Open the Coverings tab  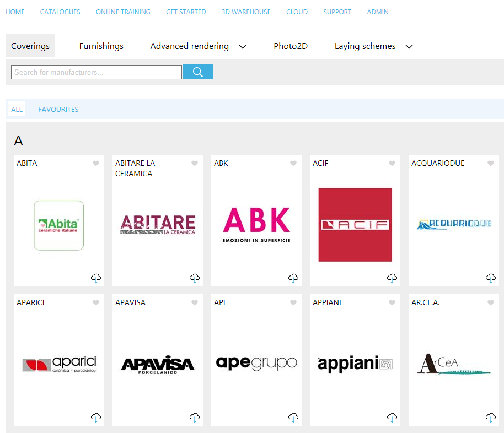[30, 46]
